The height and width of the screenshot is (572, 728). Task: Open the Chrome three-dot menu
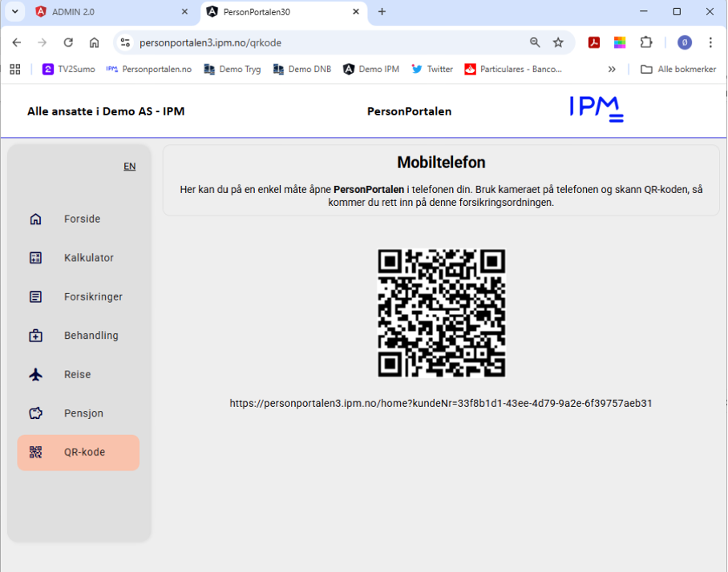click(x=710, y=42)
